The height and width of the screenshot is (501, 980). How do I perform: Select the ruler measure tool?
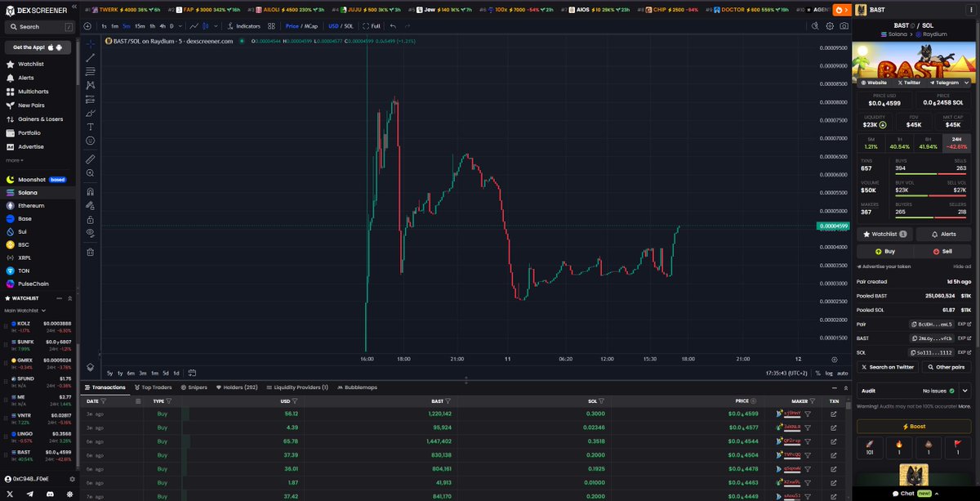pyautogui.click(x=90, y=159)
